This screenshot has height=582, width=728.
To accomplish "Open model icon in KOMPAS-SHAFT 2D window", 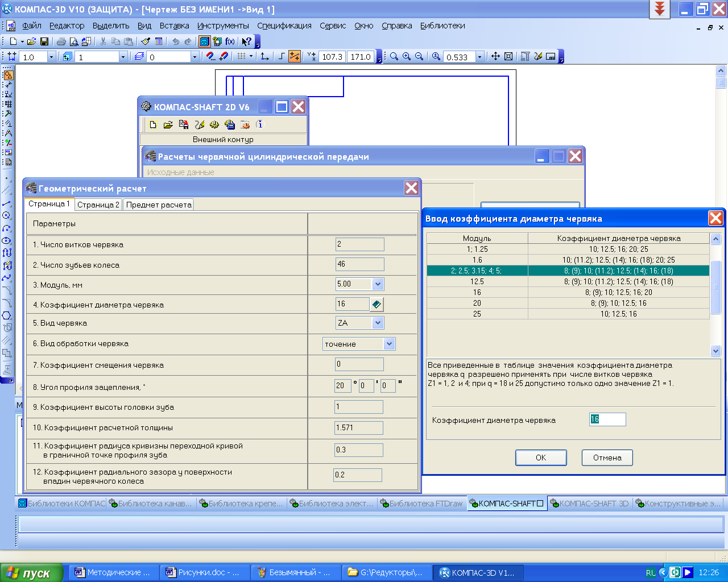I will coord(168,124).
